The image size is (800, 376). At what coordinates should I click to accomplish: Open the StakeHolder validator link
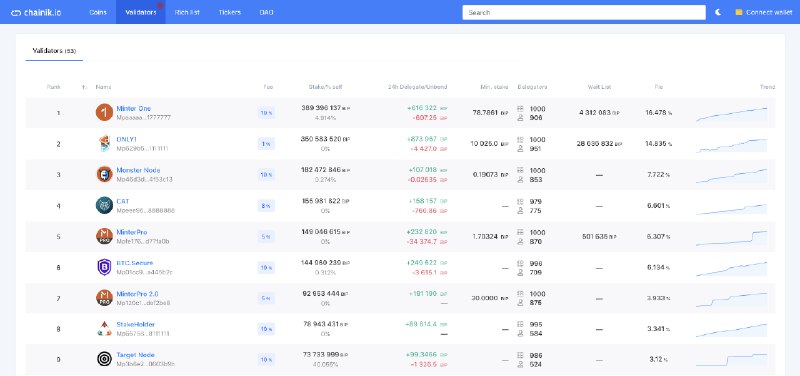tap(136, 324)
